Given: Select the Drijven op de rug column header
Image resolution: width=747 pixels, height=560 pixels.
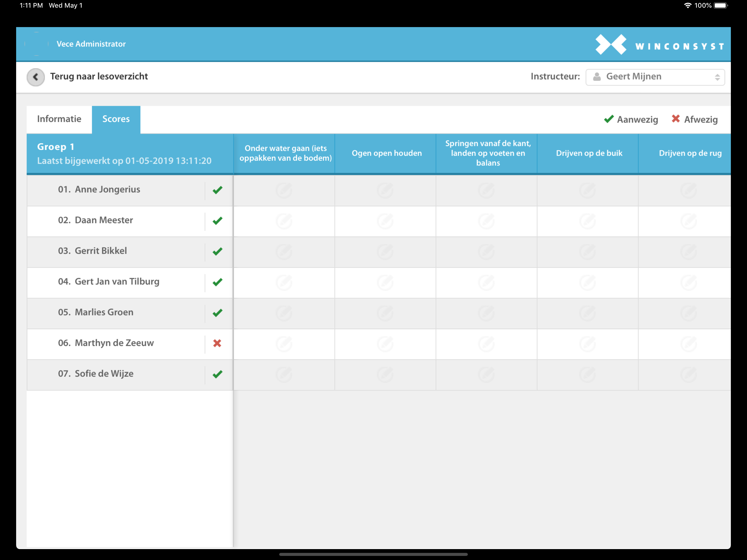Looking at the screenshot, I should click(x=685, y=153).
